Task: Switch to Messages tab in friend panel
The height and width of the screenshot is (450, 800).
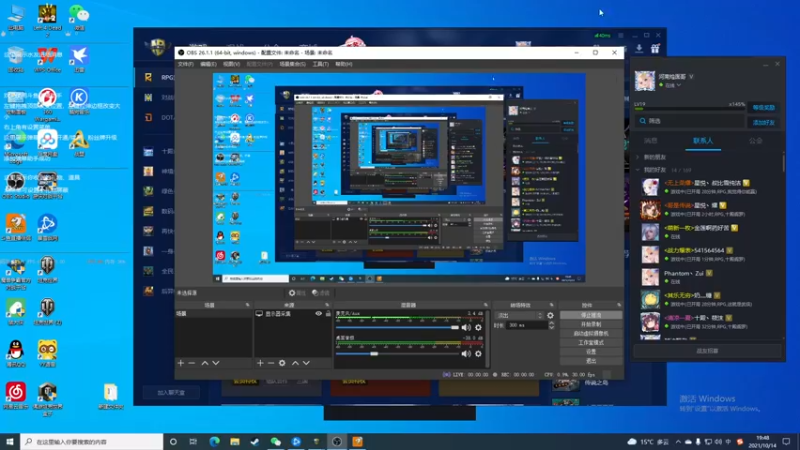Action: [x=651, y=141]
